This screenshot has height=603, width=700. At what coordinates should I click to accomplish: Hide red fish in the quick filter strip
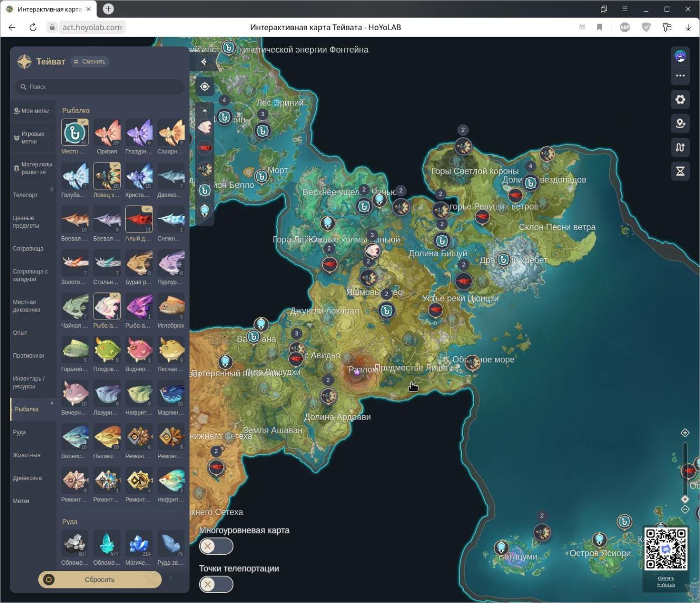(205, 148)
